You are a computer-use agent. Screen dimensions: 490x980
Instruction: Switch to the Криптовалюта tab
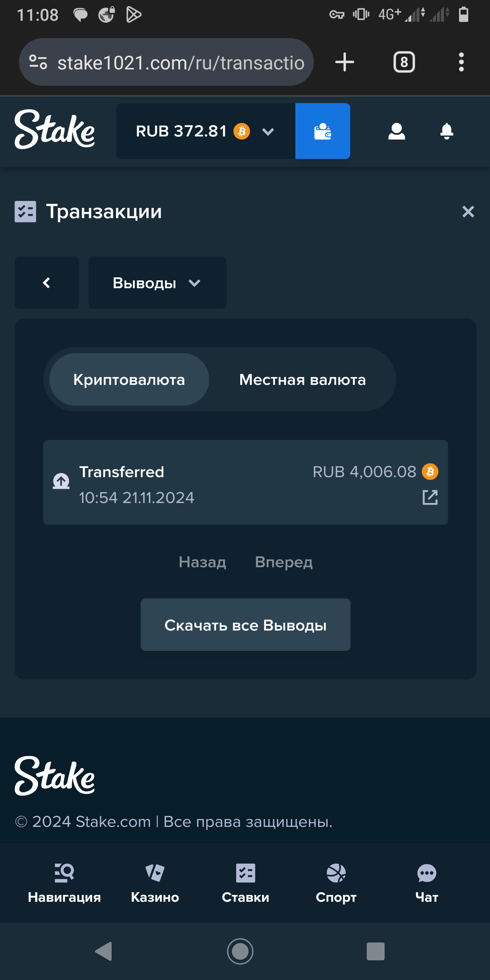(x=129, y=379)
